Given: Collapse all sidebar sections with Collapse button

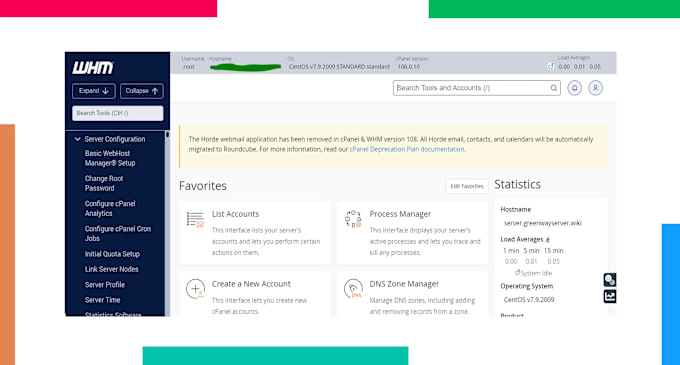Looking at the screenshot, I should coord(142,91).
